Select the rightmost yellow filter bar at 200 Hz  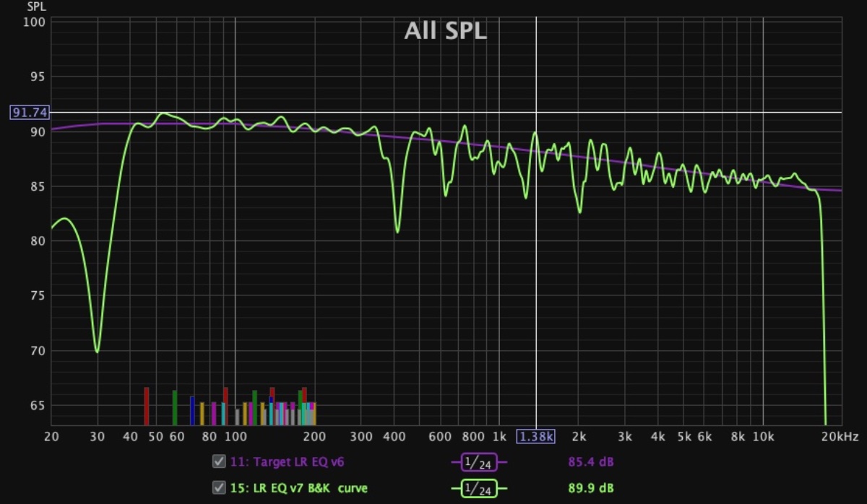314,414
